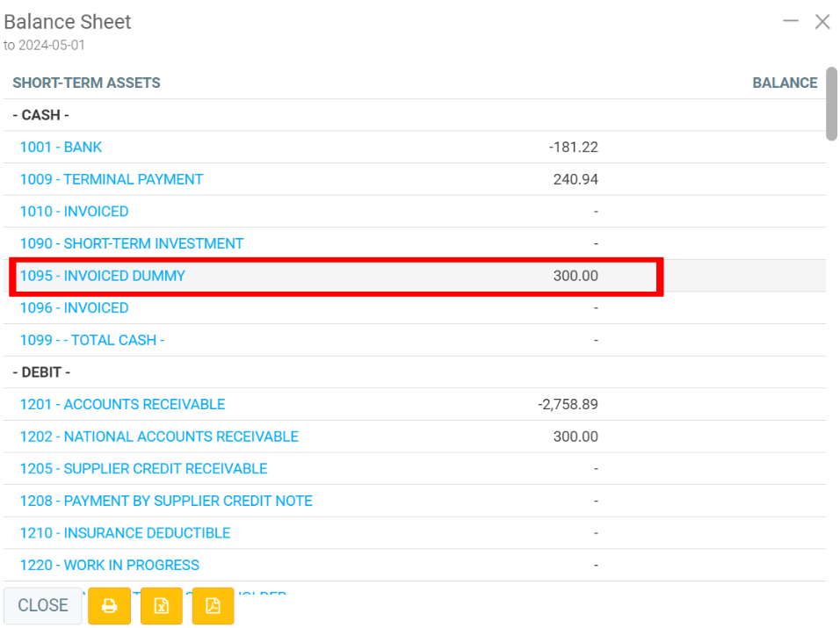Click the vertical scrollbar thumb

coord(831,104)
